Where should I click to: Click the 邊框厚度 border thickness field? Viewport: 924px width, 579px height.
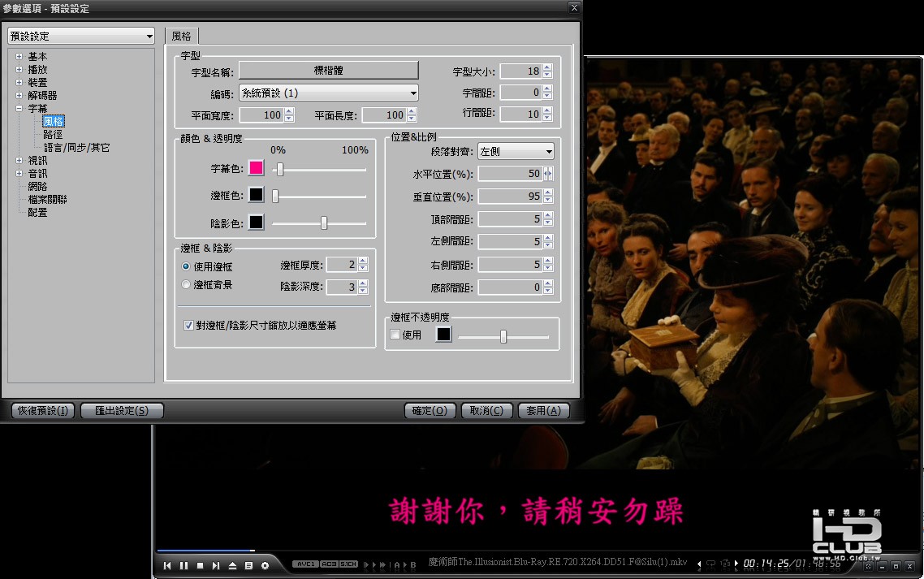[x=343, y=265]
